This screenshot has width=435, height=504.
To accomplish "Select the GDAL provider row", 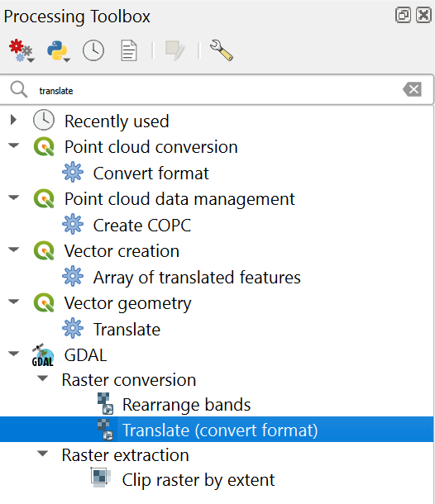I will (217, 355).
